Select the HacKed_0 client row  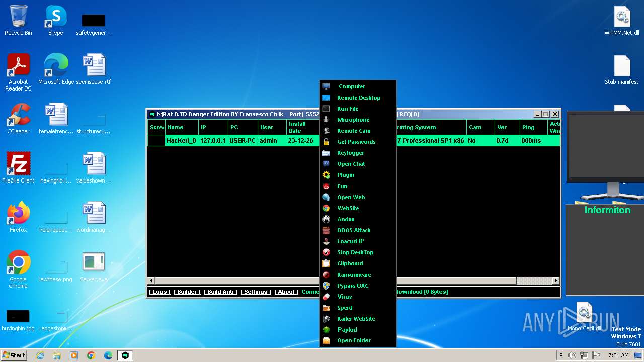[x=354, y=141]
